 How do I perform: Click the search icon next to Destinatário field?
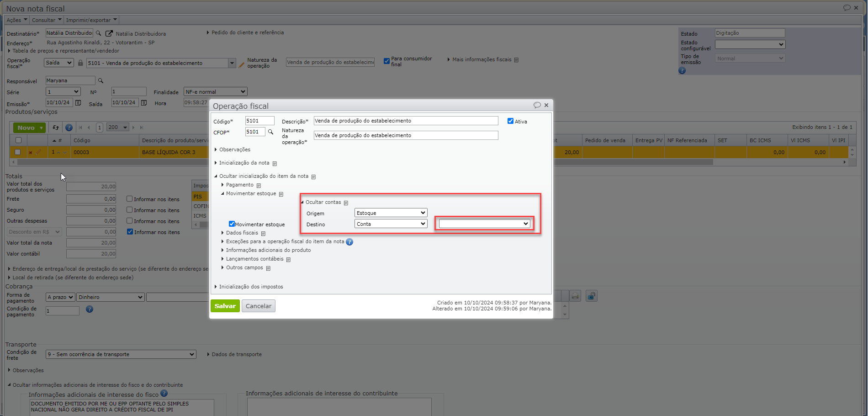click(x=98, y=33)
